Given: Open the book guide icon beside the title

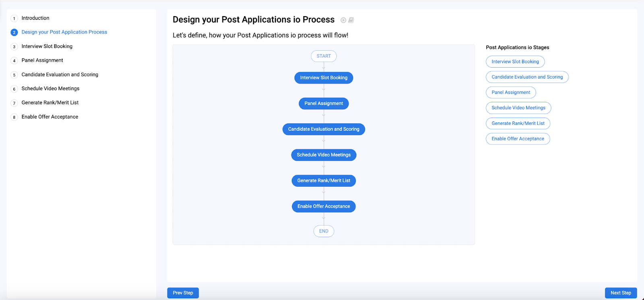Looking at the screenshot, I should pyautogui.click(x=351, y=20).
